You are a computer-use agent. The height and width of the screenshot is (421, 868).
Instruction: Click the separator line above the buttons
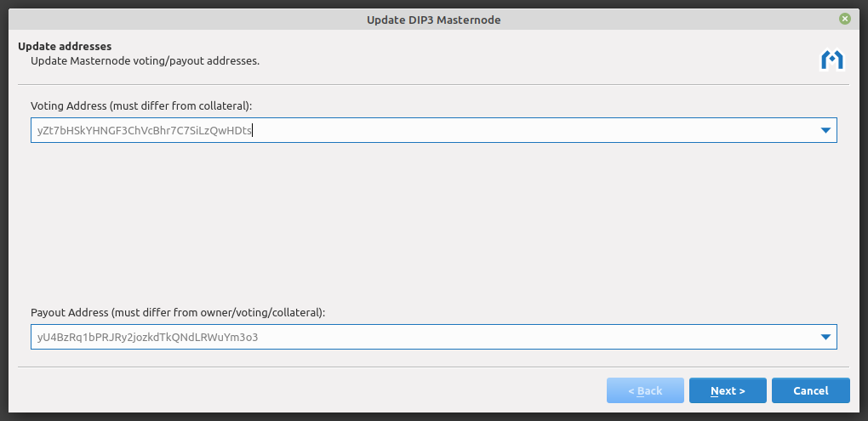433,367
